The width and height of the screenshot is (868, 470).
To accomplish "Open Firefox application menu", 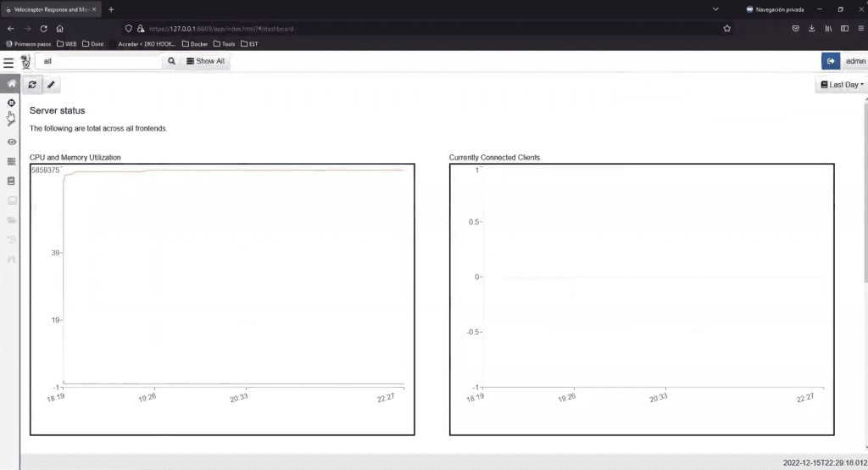I will pyautogui.click(x=861, y=28).
